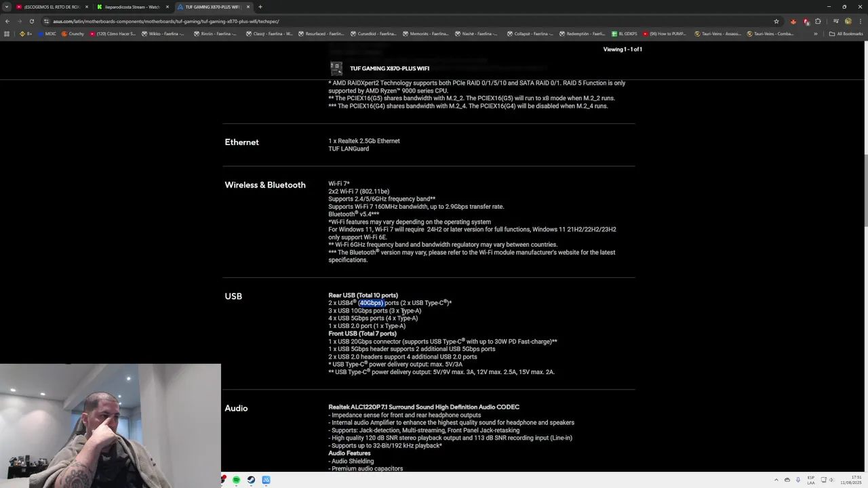Open the Extensions puzzle icon
The height and width of the screenshot is (488, 868).
(818, 21)
